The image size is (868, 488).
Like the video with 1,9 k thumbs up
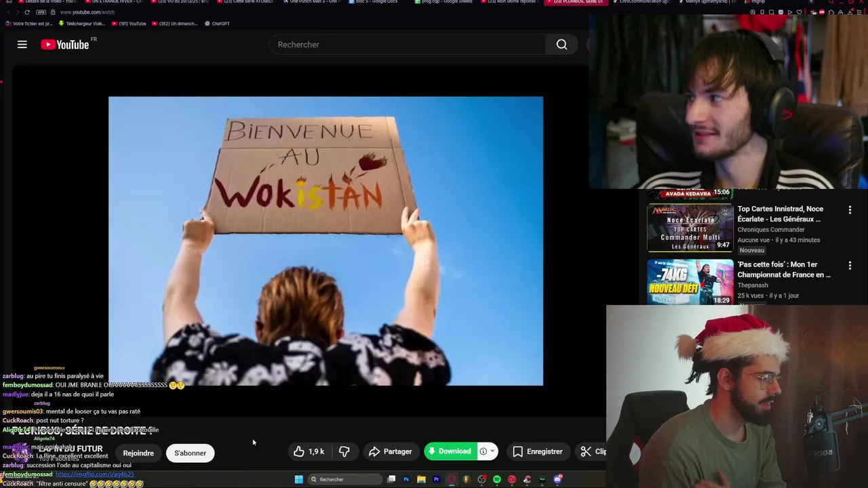(309, 451)
